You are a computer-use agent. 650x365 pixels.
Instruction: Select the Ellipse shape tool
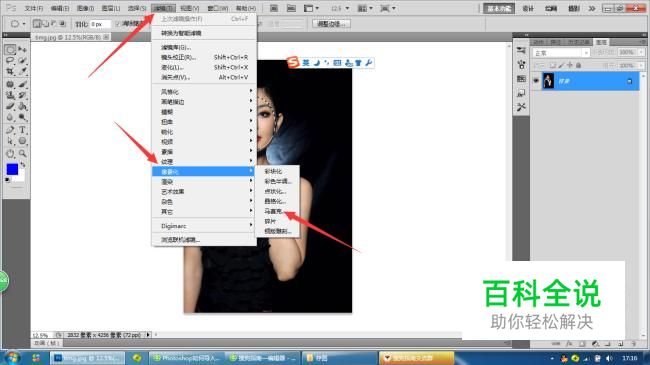[22, 141]
